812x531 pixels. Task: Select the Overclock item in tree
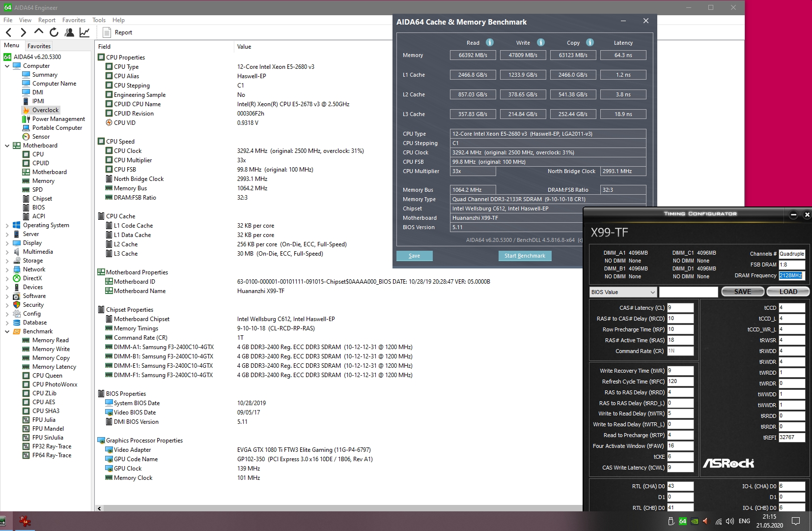[45, 110]
